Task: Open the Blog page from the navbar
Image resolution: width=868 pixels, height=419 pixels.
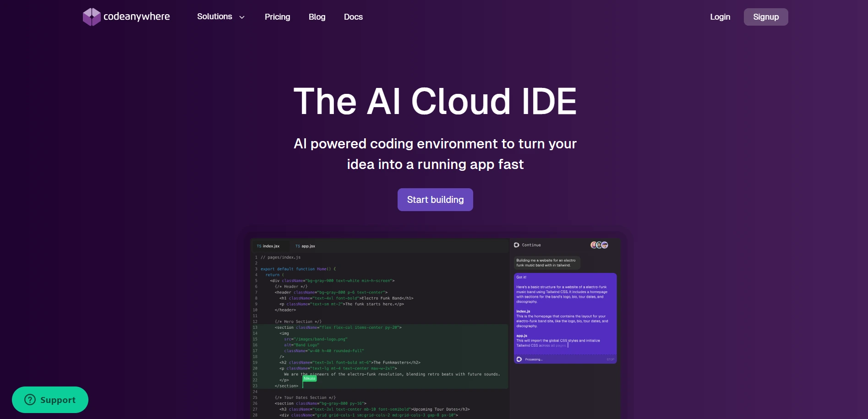Action: pyautogui.click(x=317, y=16)
